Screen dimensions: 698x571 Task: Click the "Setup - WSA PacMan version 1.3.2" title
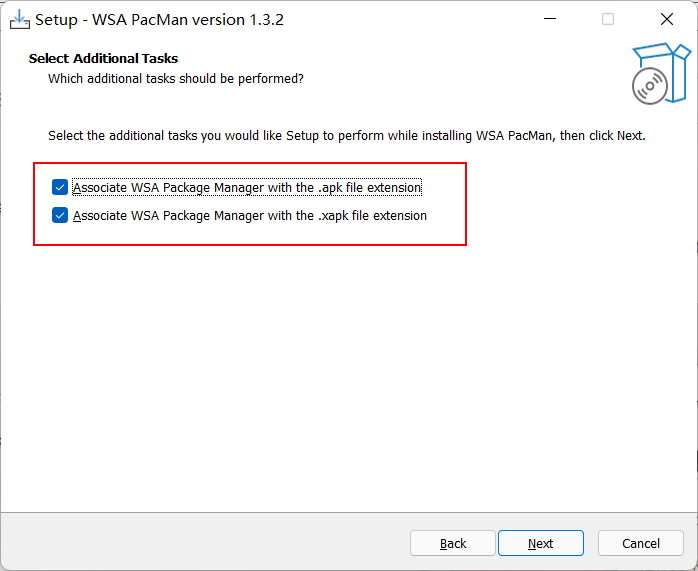pos(160,20)
